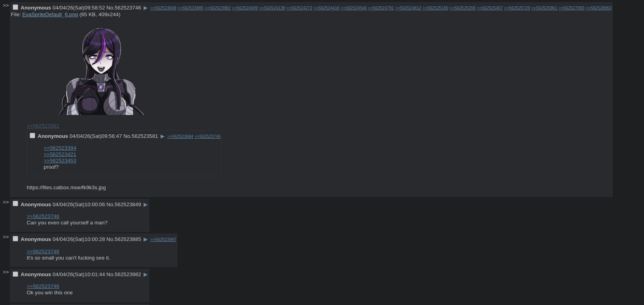Open backlink >>562524272
Image resolution: width=644 pixels, height=305 pixels.
299,8
